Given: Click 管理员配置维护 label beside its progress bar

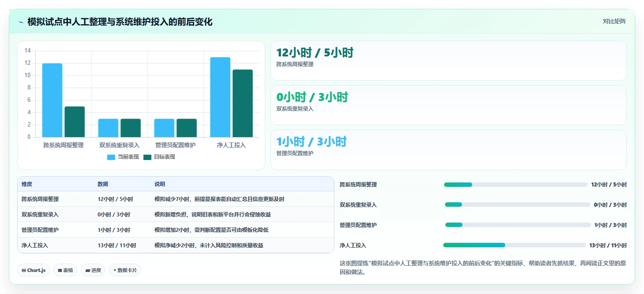Looking at the screenshot, I should coord(358,225).
